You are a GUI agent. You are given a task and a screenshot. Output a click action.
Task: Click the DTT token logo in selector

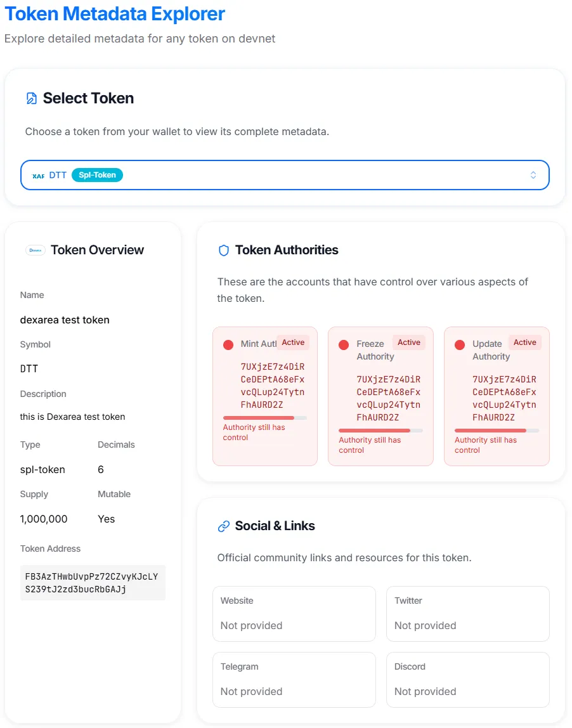point(38,176)
